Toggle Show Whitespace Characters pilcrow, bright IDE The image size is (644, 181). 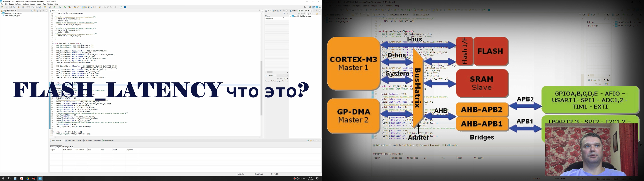click(x=92, y=7)
